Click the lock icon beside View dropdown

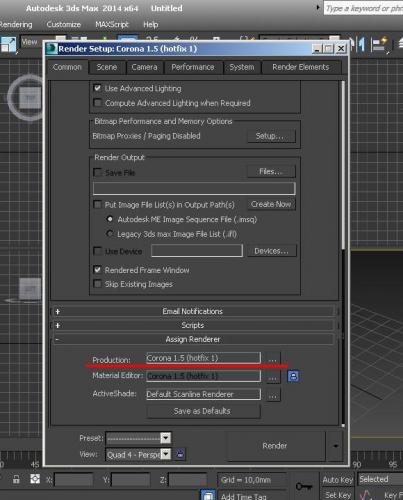click(x=180, y=454)
